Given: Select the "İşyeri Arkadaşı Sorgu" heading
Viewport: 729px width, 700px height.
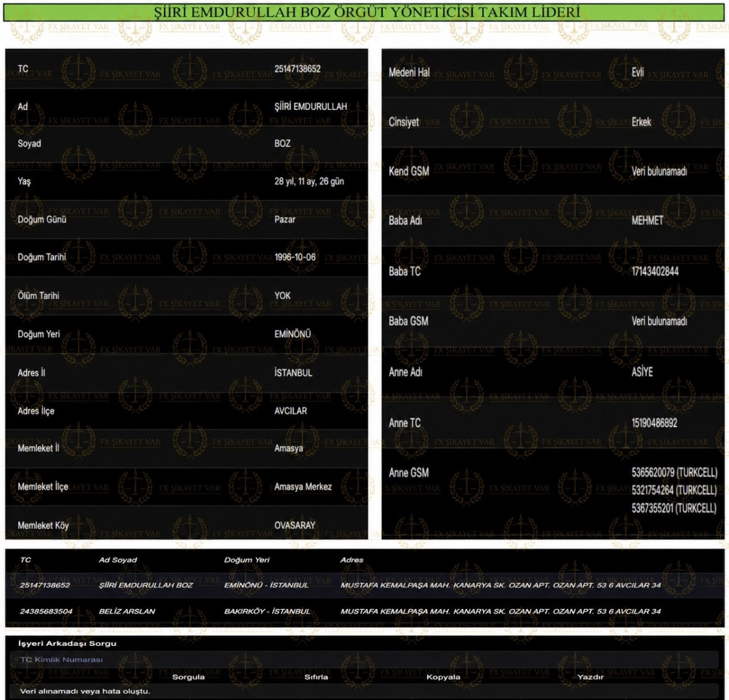Looking at the screenshot, I should coord(67,643).
